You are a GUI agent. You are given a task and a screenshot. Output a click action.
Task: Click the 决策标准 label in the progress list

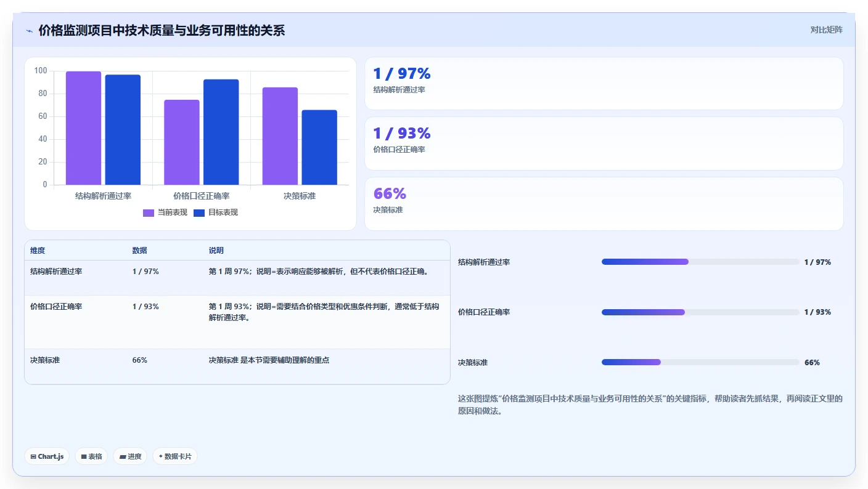pos(473,363)
